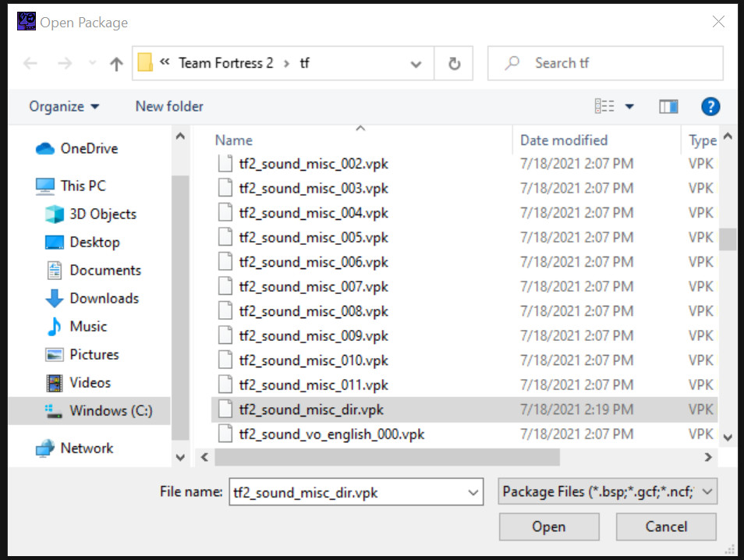This screenshot has width=744, height=560.
Task: Open the Organize menu
Action: click(x=64, y=106)
